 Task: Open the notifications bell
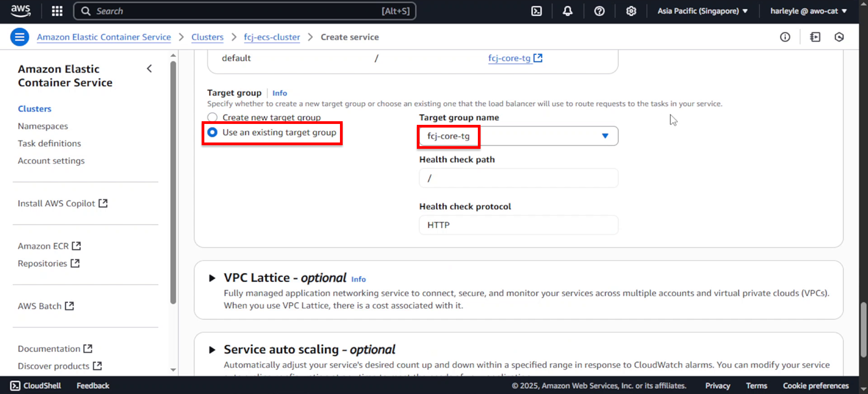[x=567, y=11]
